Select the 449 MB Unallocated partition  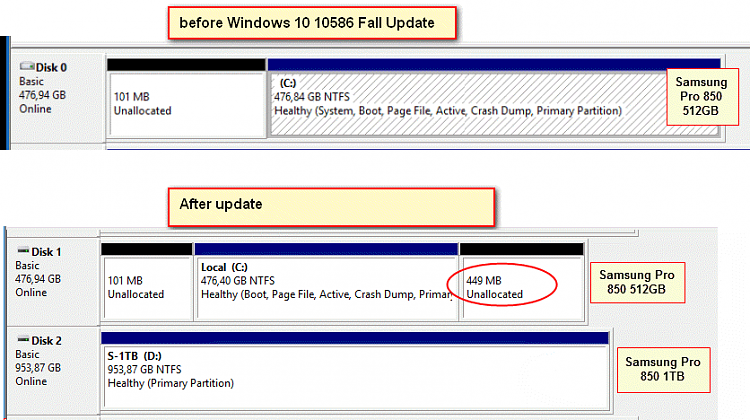(522, 282)
